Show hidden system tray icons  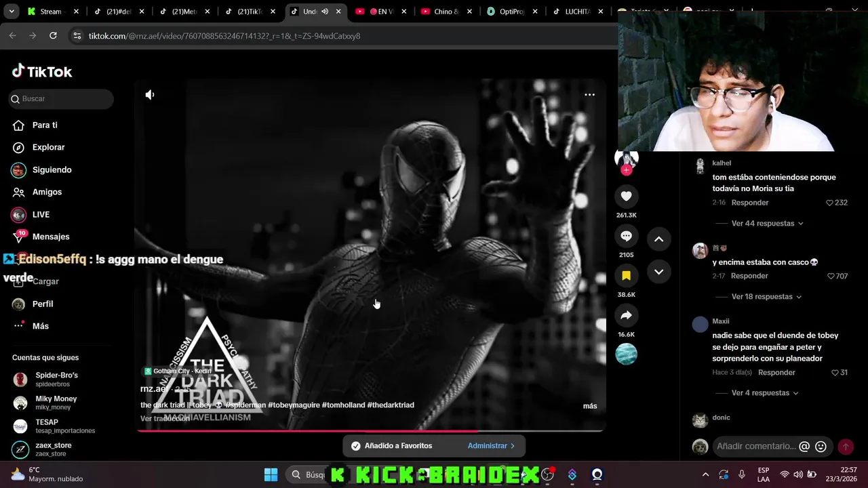tap(705, 474)
